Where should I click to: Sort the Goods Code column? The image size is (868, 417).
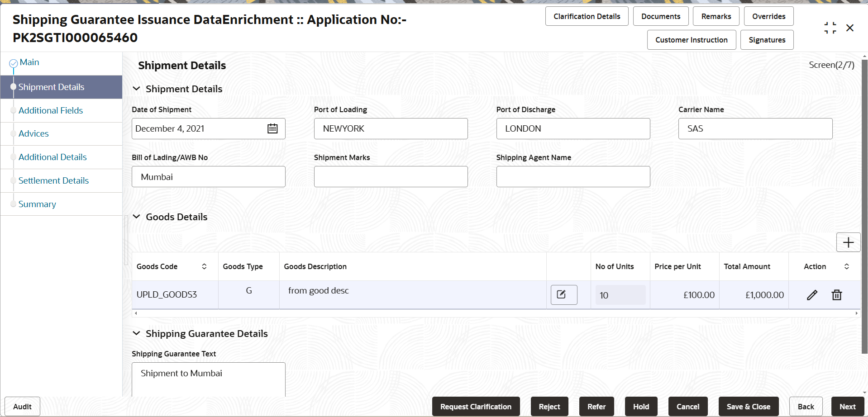[205, 266]
